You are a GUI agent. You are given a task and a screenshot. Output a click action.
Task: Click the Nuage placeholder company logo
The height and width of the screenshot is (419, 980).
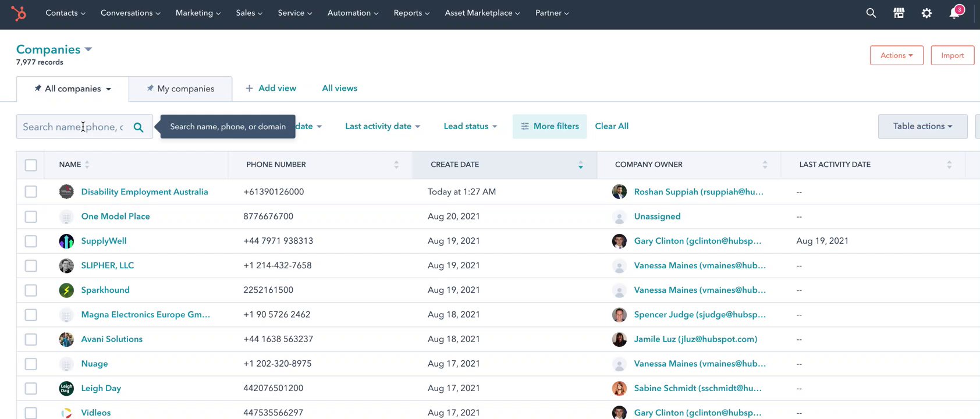tap(66, 364)
